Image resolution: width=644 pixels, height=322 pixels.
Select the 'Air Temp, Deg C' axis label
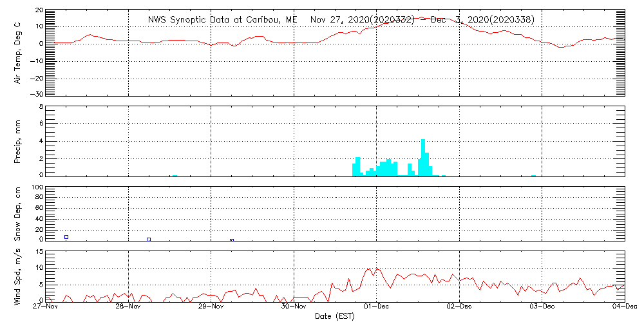pos(18,53)
